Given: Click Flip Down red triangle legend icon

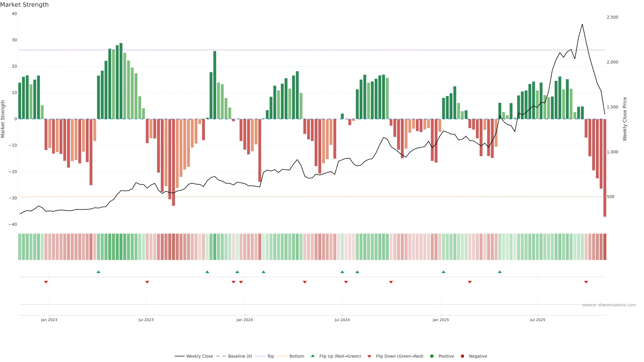Looking at the screenshot, I should click(x=369, y=356).
